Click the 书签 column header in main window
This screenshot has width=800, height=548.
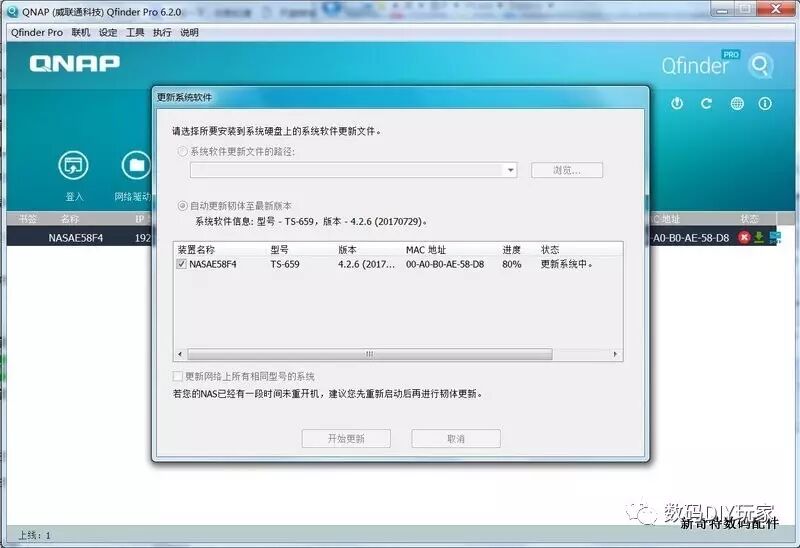coord(28,219)
